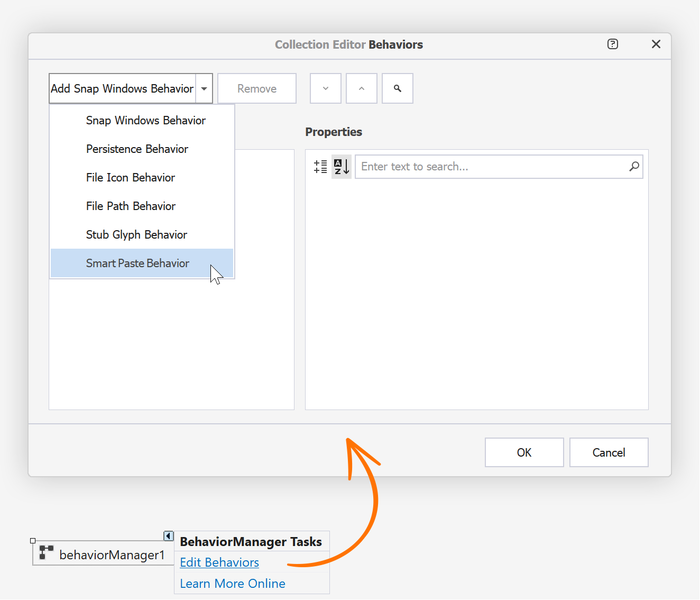Screen dimensions: 700x600
Task: Click the help question mark icon
Action: pos(613,44)
